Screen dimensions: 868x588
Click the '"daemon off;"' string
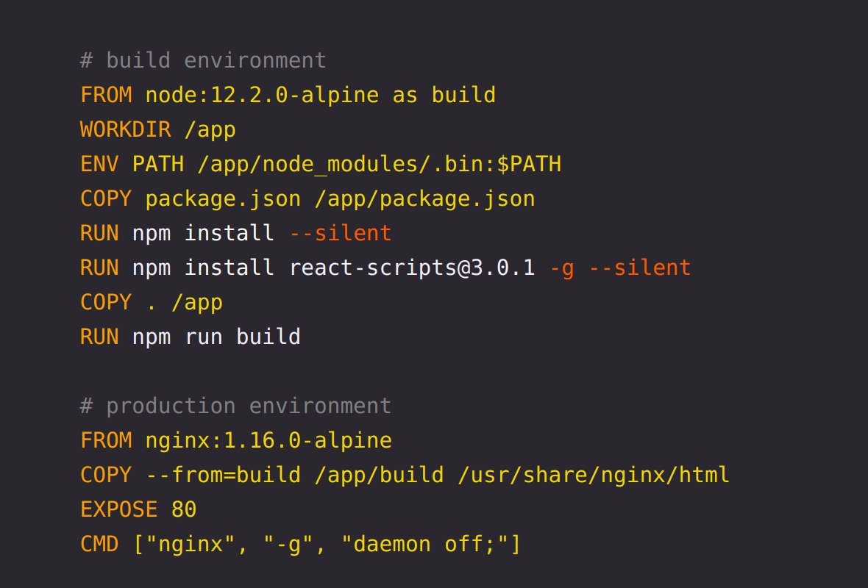(424, 545)
